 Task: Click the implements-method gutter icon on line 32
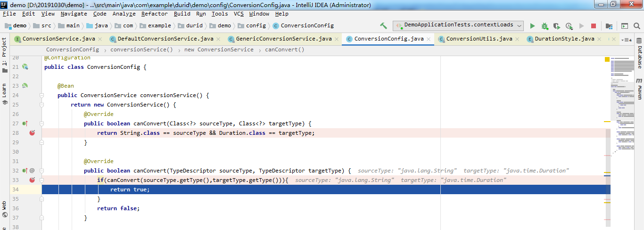pyautogui.click(x=25, y=171)
